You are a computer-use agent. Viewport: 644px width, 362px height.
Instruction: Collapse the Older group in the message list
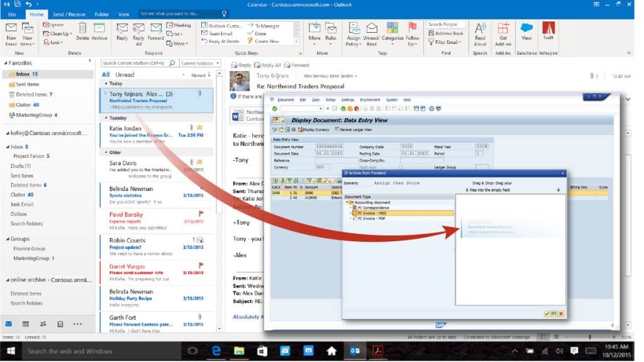pos(106,152)
